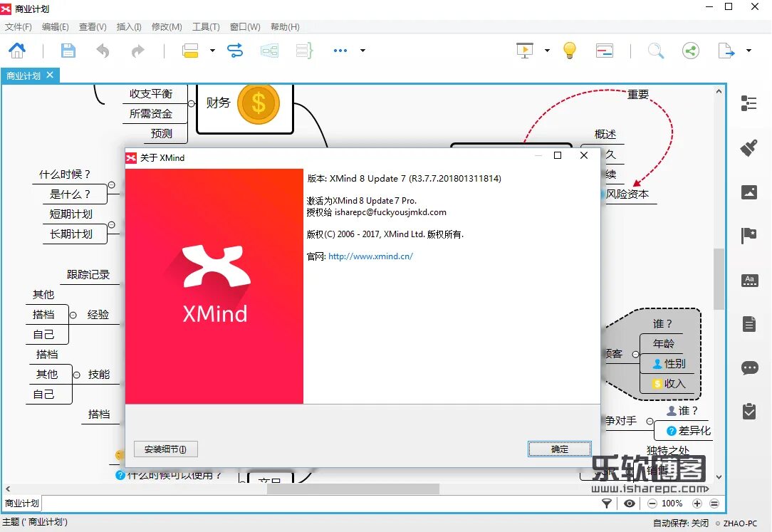Select the 商业计划 sheet tab at bottom
772x532 pixels.
(21, 503)
